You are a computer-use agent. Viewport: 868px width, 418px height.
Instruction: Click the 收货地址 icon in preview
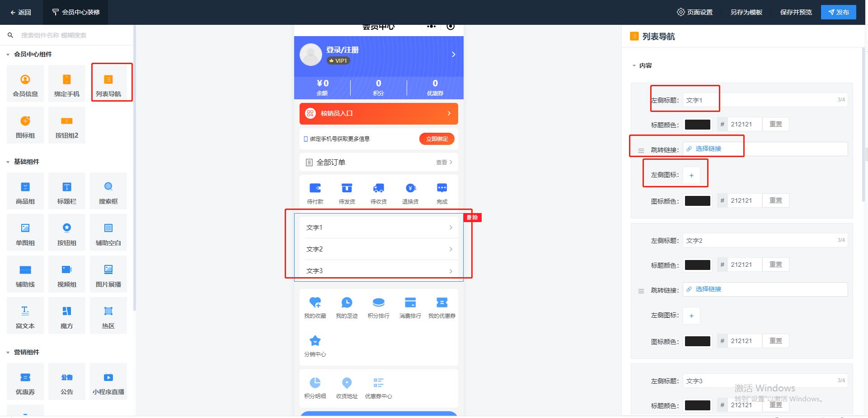347,383
